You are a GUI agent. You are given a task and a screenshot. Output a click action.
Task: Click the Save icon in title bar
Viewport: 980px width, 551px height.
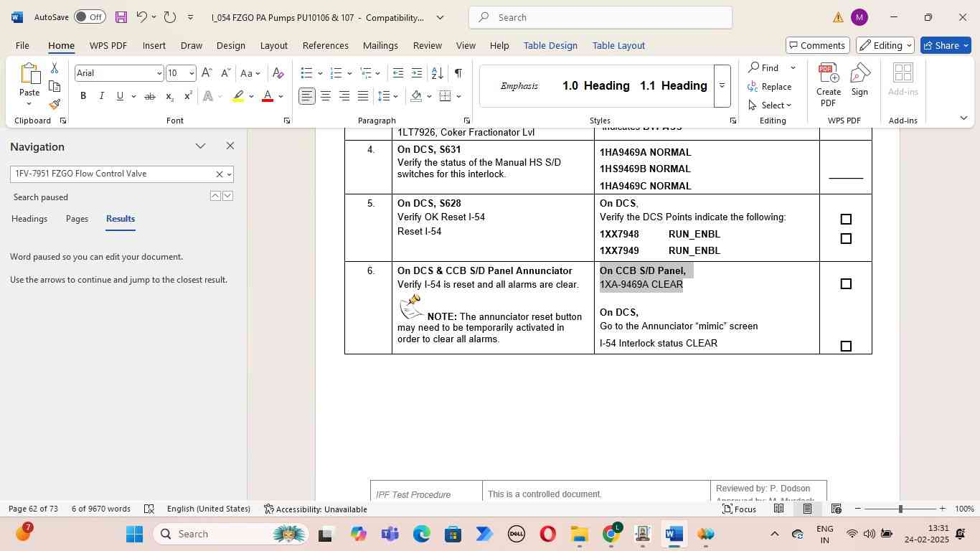(x=121, y=17)
